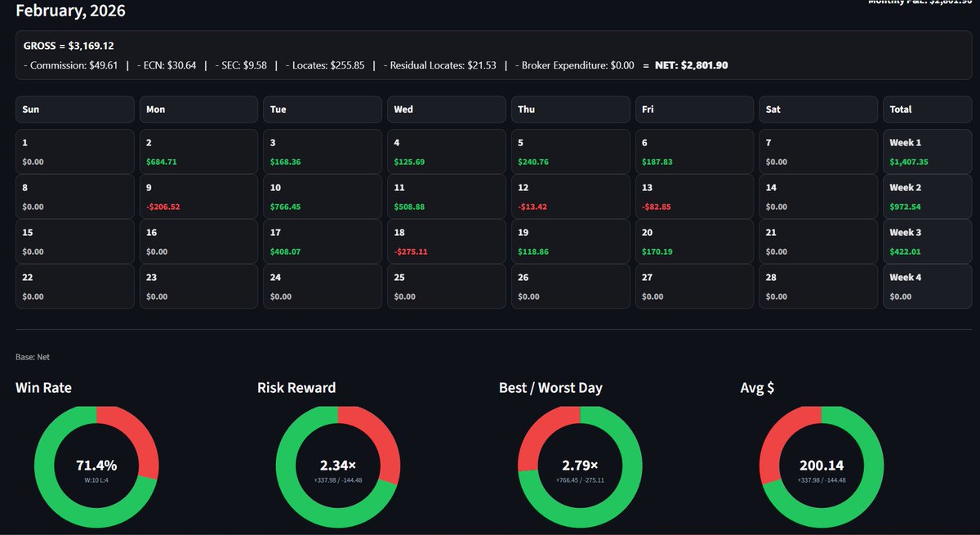Click the Risk Reward donut chart
Screen dimensions: 980x535
[338, 467]
